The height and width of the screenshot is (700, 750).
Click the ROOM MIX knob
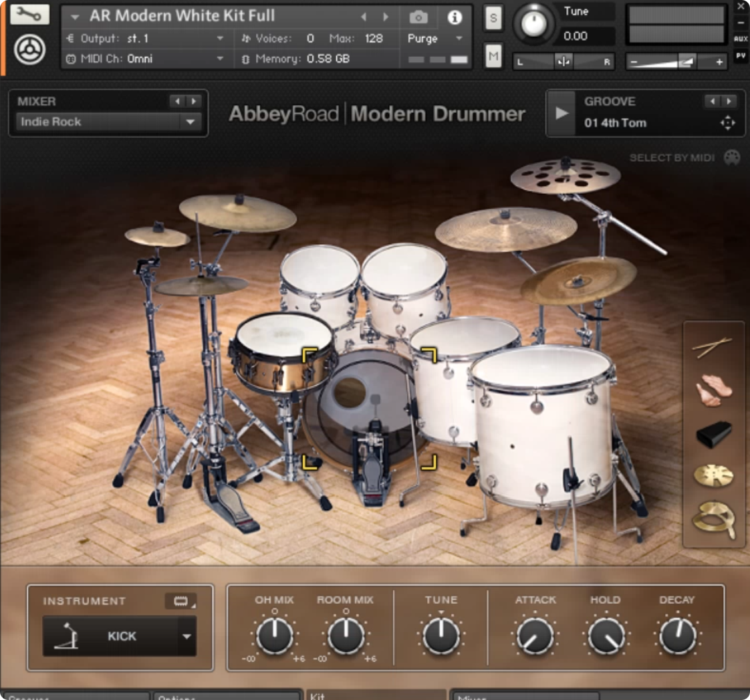point(346,636)
